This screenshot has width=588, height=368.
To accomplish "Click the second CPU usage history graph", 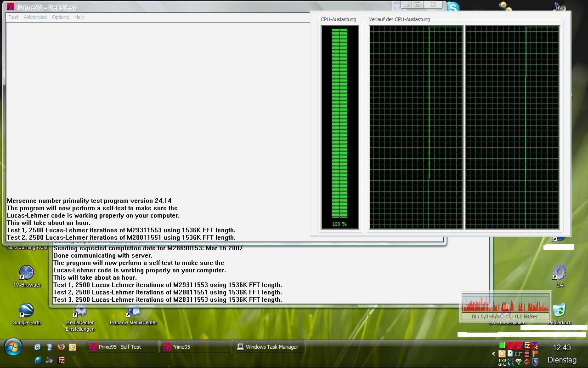I will point(513,127).
